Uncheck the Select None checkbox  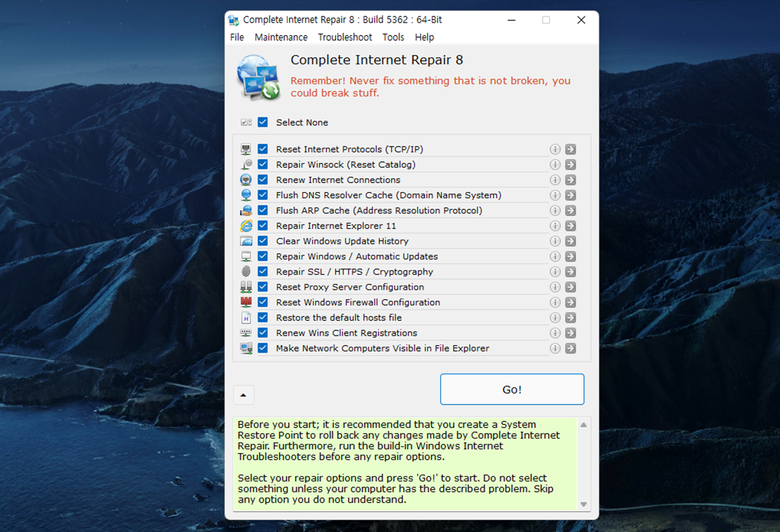(263, 122)
